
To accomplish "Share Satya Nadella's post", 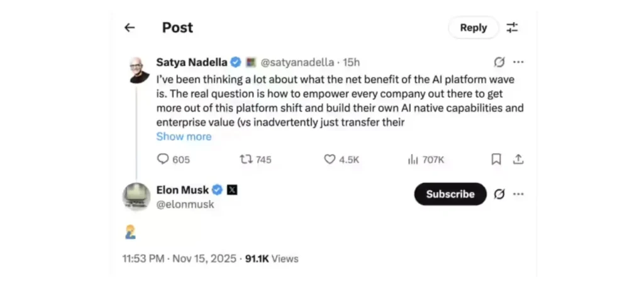I will 518,160.
